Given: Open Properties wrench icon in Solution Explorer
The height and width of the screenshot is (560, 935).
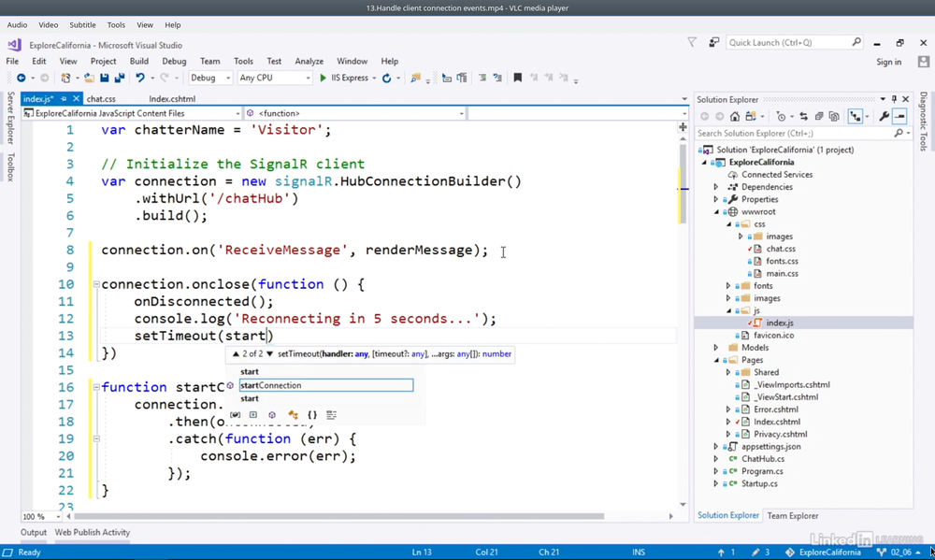Looking at the screenshot, I should coord(884,117).
